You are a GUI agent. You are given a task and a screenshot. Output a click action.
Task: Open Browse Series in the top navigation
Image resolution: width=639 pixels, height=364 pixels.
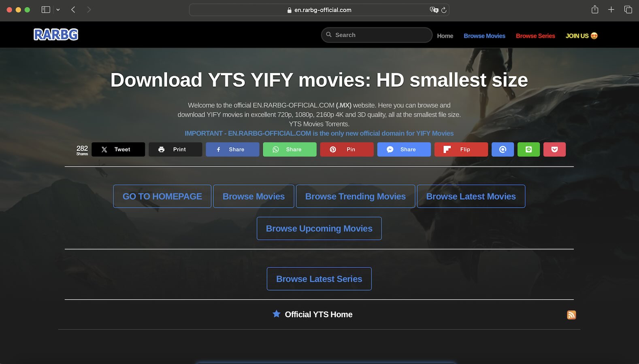[535, 36]
